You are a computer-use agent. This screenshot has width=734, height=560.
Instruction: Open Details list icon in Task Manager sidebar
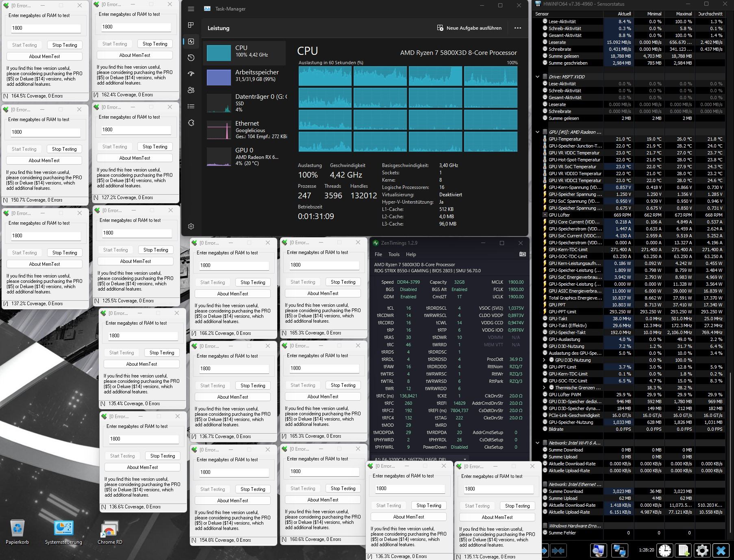point(191,106)
